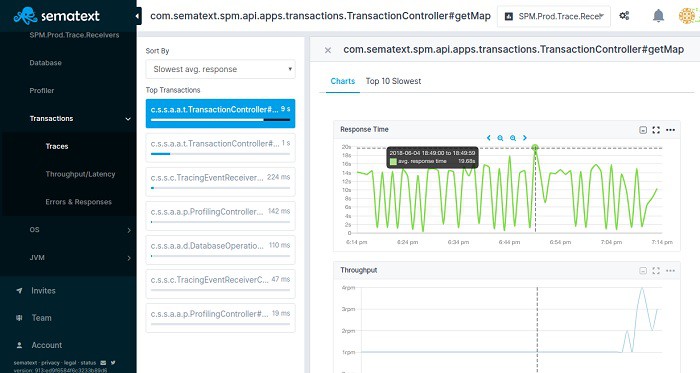Click the Invites link in sidebar
Screen dimensions: 700x373
[x=43, y=290]
